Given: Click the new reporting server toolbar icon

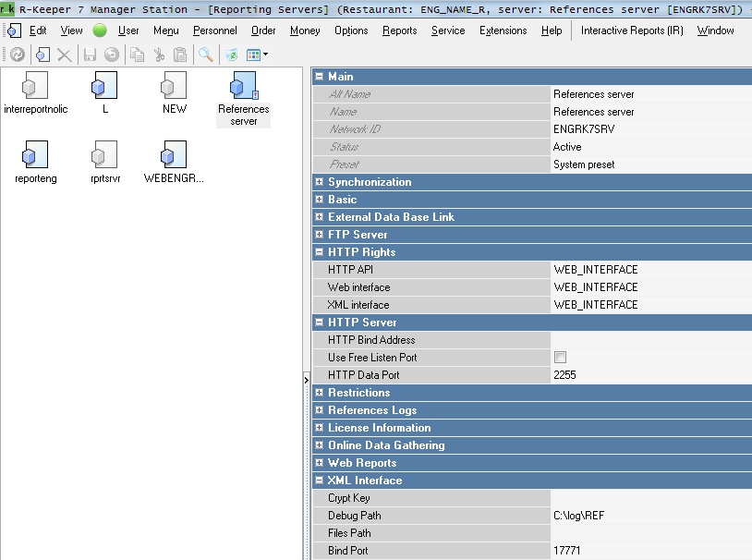Looking at the screenshot, I should 42,55.
